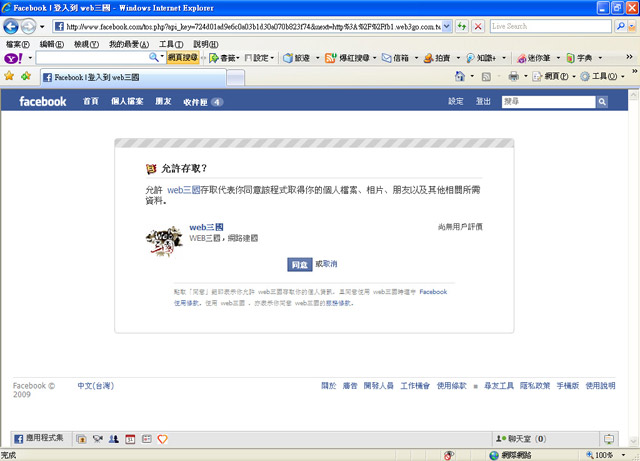Click the Home house icon in command bar
The height and width of the screenshot is (461, 640).
(x=460, y=76)
